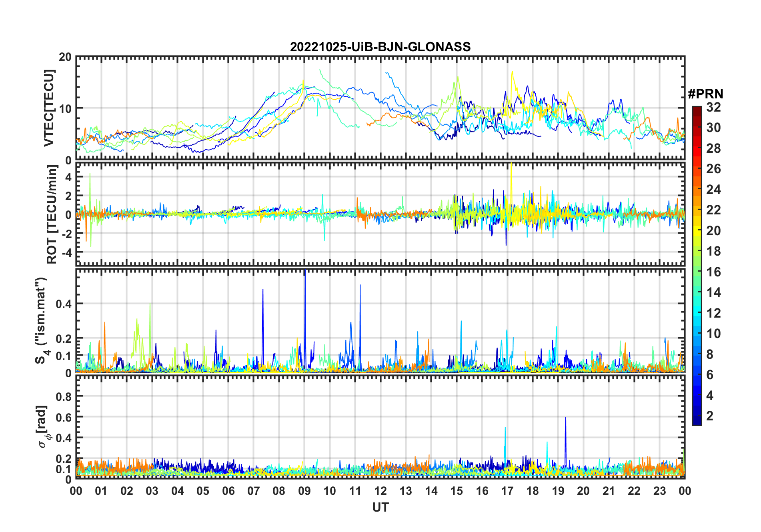Click colorbar tick label 32
This screenshot has width=761, height=532.
coord(713,107)
